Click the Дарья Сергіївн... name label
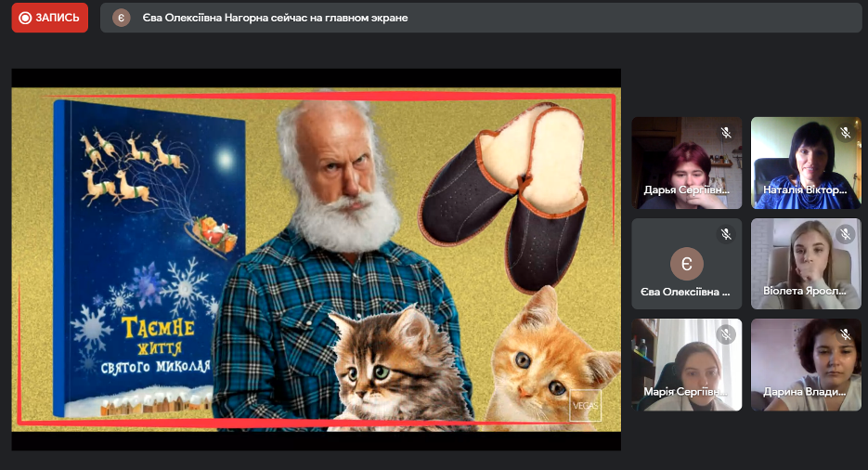This screenshot has height=470, width=868. point(685,190)
